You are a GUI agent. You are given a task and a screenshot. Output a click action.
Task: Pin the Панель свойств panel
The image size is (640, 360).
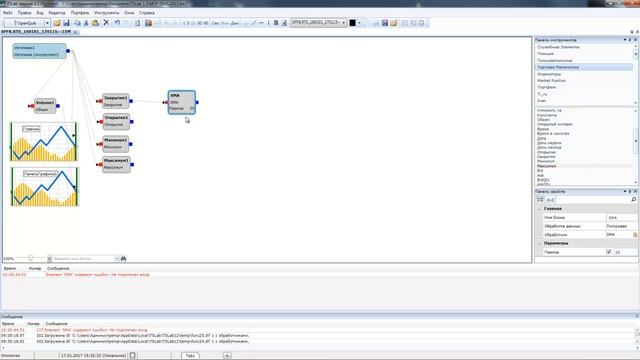pos(630,191)
